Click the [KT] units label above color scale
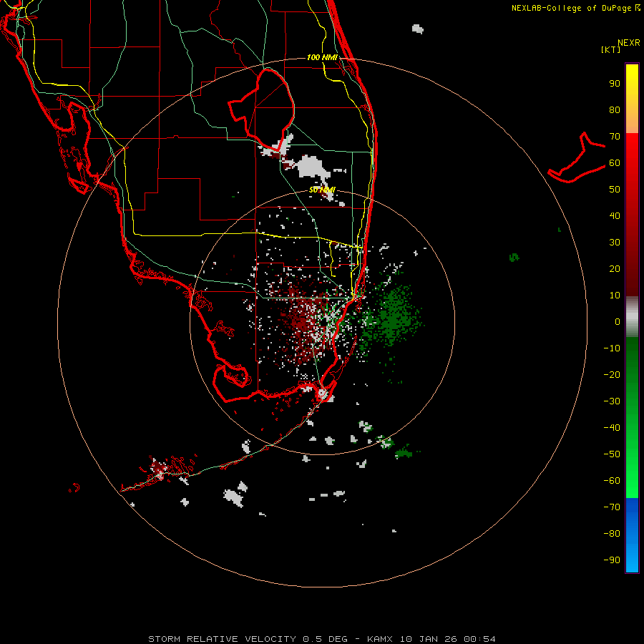Viewport: 644px width, 644px height. point(611,49)
